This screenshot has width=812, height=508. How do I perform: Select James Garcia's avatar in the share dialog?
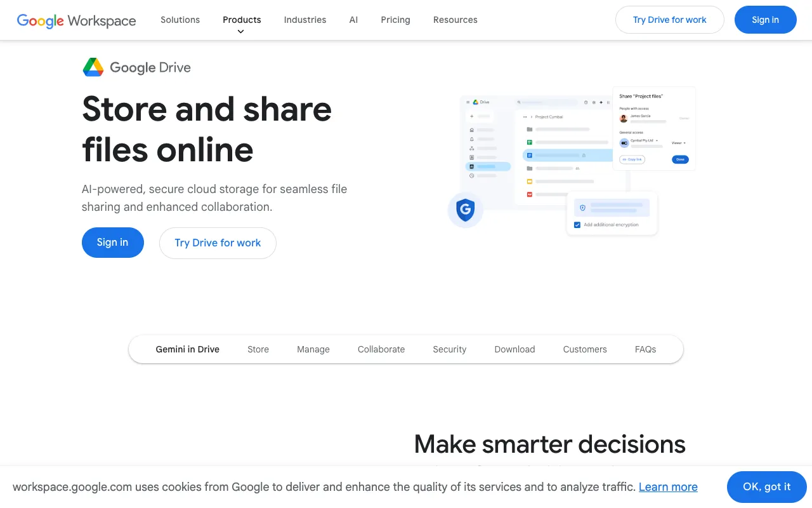(x=624, y=119)
